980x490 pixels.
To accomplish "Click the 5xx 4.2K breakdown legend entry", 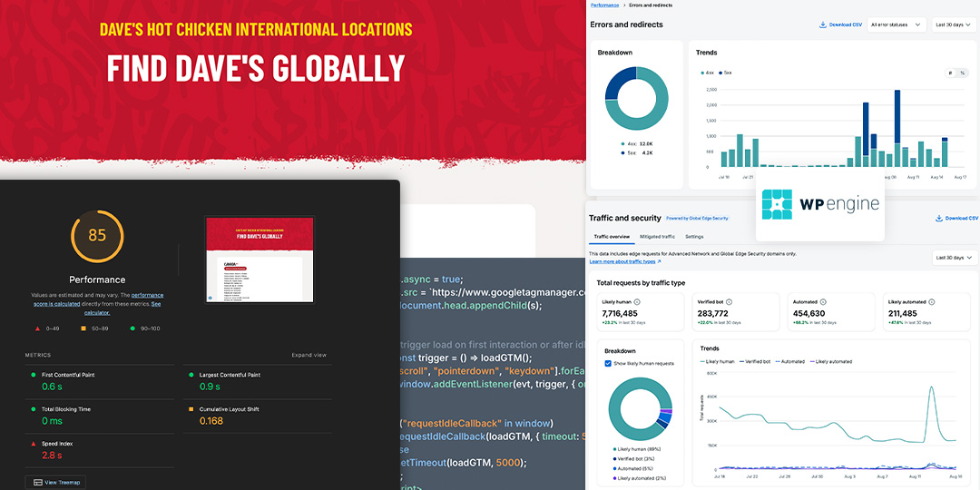I will 635,152.
